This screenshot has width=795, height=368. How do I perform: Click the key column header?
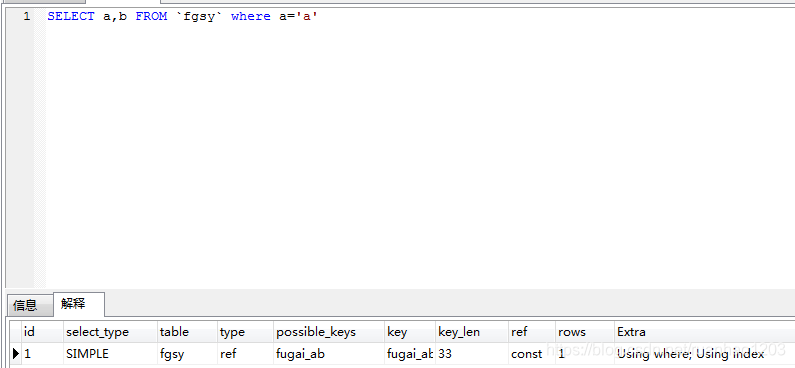coord(410,332)
